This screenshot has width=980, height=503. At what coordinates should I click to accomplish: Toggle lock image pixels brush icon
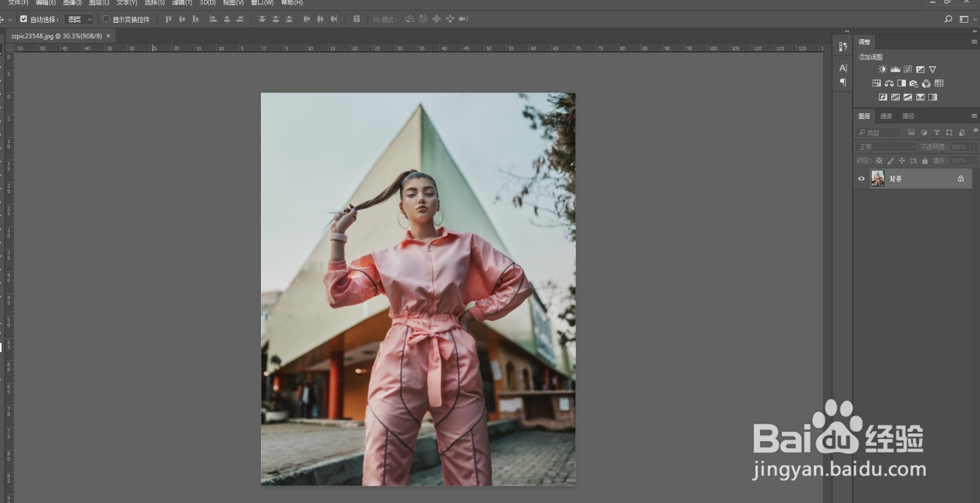click(x=891, y=161)
